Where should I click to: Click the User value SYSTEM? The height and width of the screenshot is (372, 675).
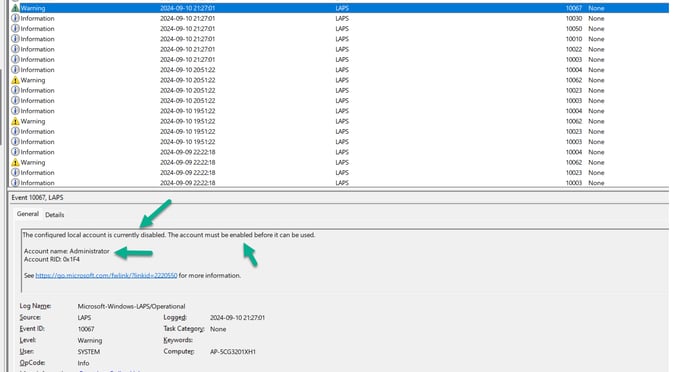coord(89,352)
